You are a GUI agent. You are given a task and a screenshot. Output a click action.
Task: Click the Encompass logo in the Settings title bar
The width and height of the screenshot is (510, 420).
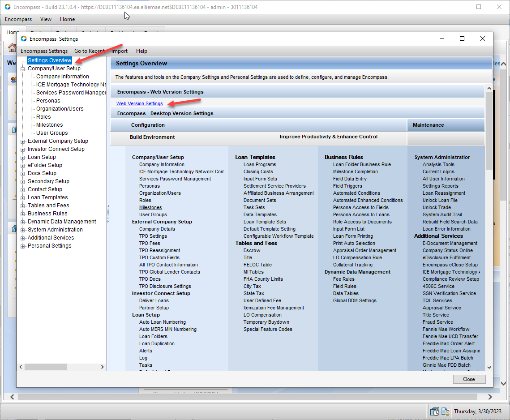pos(24,39)
